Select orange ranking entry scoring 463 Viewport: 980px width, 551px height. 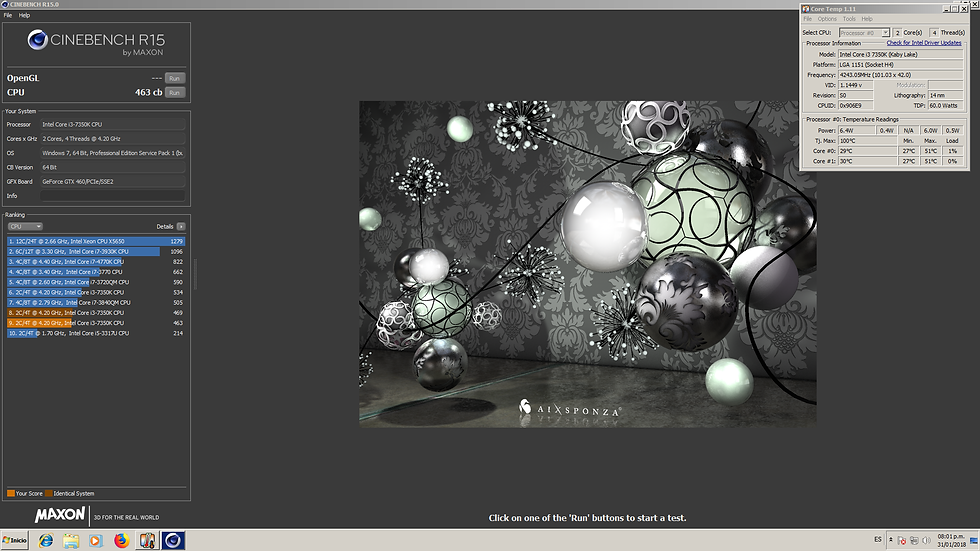pyautogui.click(x=96, y=323)
